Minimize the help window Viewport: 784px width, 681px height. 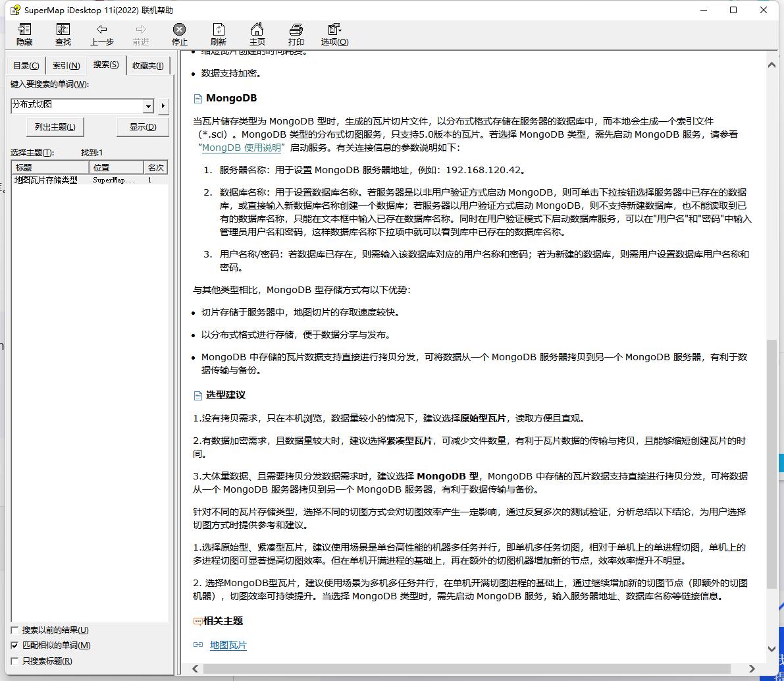(704, 10)
